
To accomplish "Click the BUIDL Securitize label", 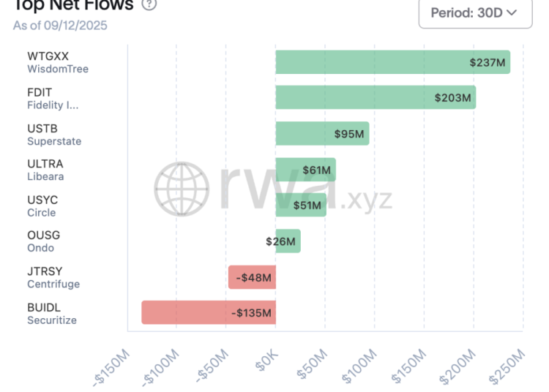I will pos(52,313).
